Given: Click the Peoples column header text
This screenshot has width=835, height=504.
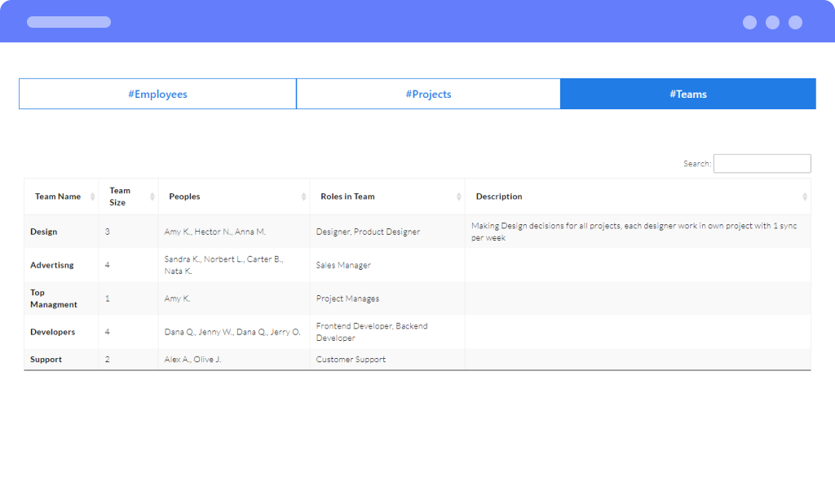Looking at the screenshot, I should (x=184, y=197).
